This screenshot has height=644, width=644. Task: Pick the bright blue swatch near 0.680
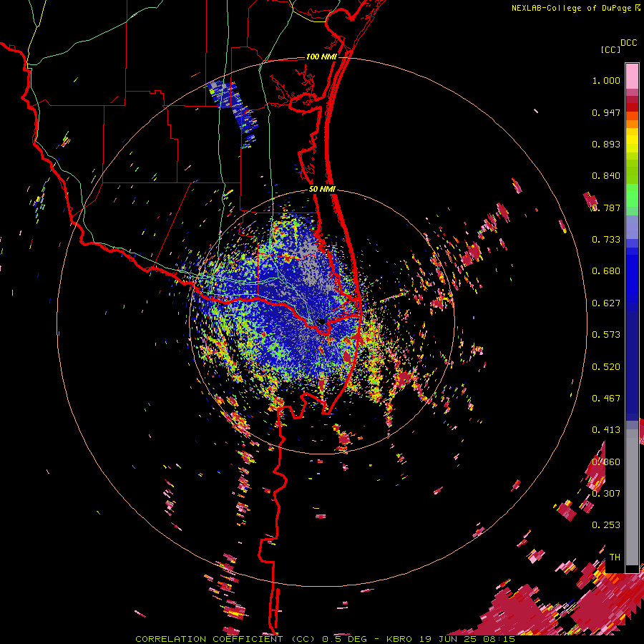[632, 275]
